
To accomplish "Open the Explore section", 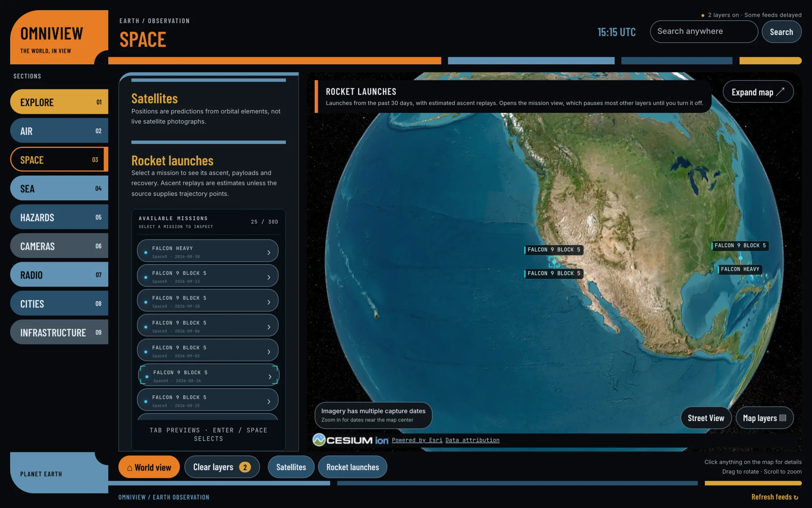I will 59,102.
